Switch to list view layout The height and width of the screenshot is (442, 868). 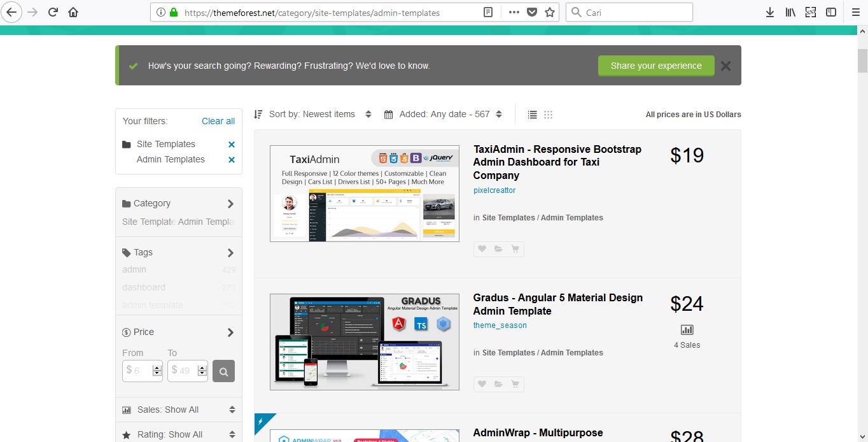(533, 115)
